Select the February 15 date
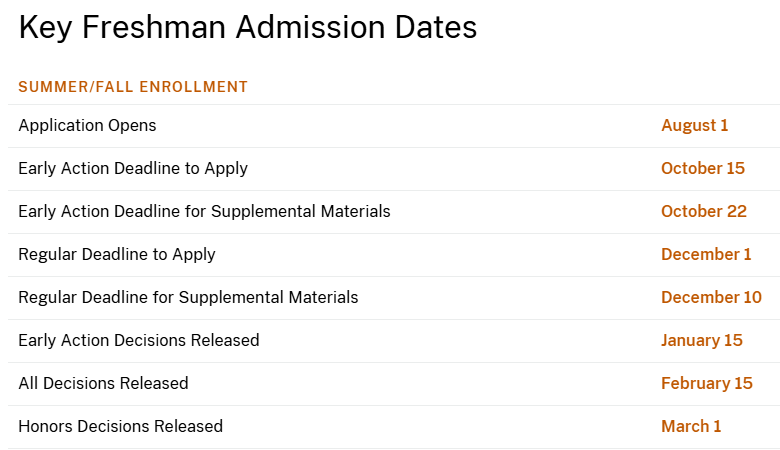 pos(706,384)
